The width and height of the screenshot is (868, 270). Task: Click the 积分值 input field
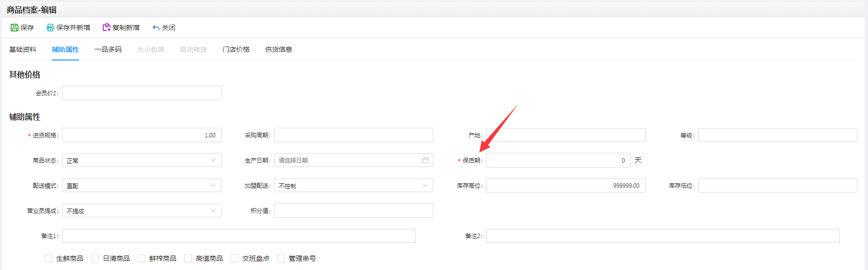tap(354, 210)
